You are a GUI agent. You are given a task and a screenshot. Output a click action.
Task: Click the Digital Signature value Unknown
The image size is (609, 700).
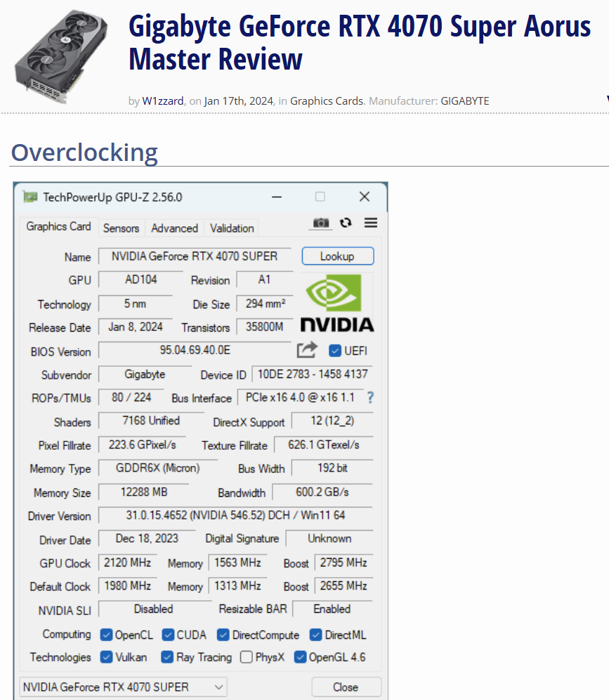click(329, 538)
